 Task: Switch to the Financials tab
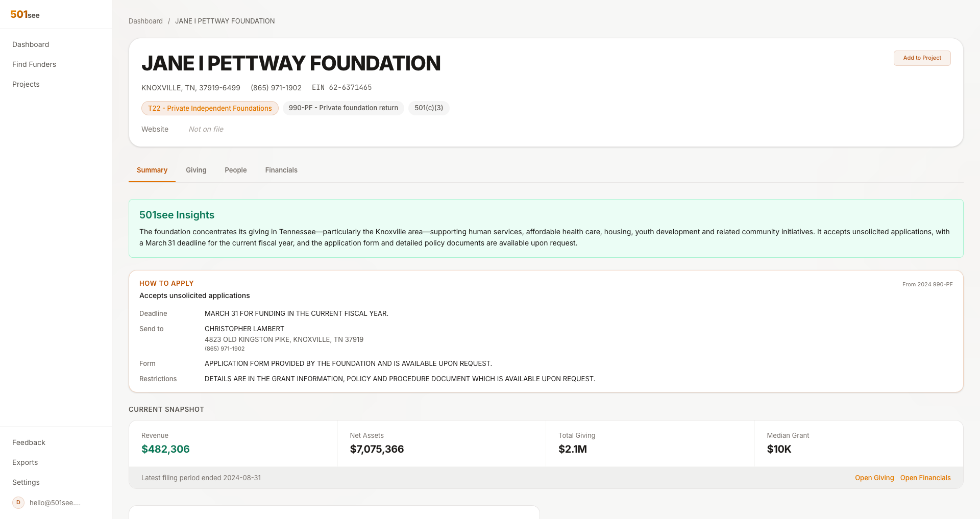[281, 170]
